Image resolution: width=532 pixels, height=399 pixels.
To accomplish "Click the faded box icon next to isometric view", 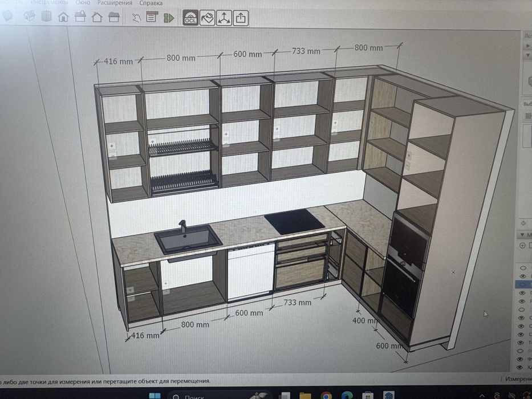I will point(47,16).
